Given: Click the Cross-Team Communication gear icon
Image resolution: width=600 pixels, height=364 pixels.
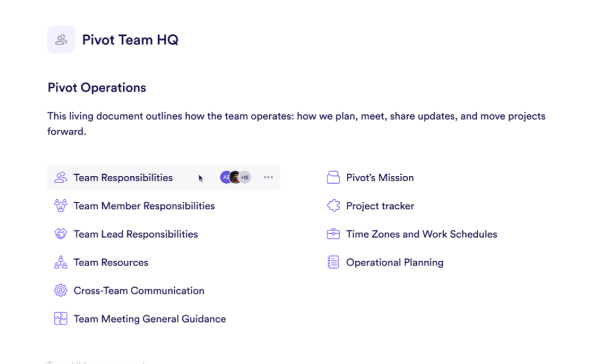Looking at the screenshot, I should coord(60,290).
